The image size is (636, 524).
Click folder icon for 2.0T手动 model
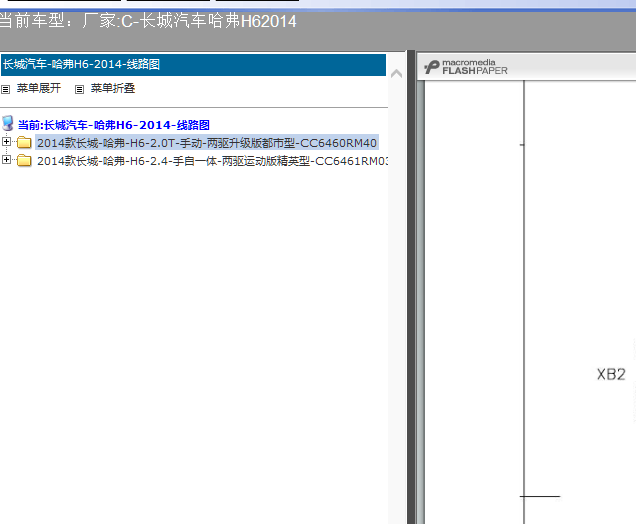[24, 142]
